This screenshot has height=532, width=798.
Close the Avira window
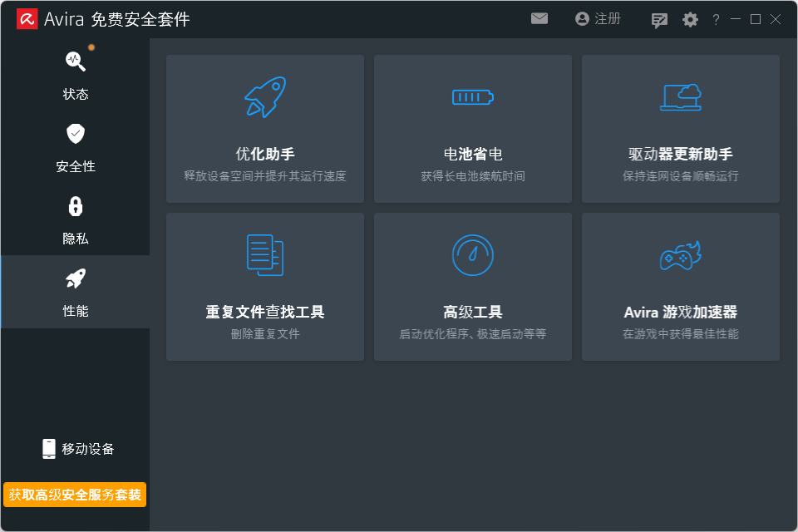(x=776, y=19)
